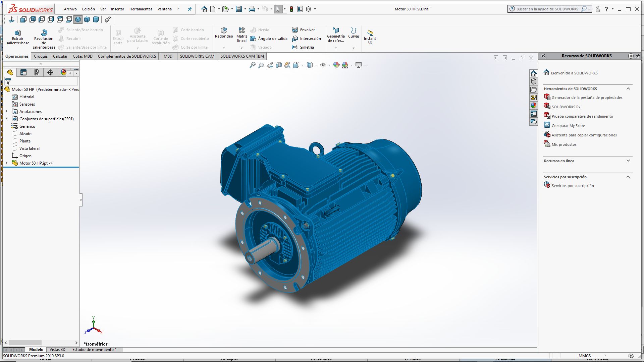644x362 pixels.
Task: Click the Intersección tool
Action: (x=307, y=39)
